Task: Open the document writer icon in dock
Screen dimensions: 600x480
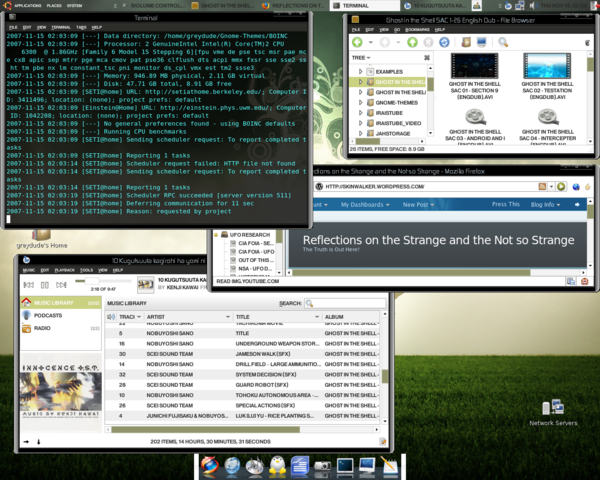Action: pyautogui.click(x=300, y=466)
